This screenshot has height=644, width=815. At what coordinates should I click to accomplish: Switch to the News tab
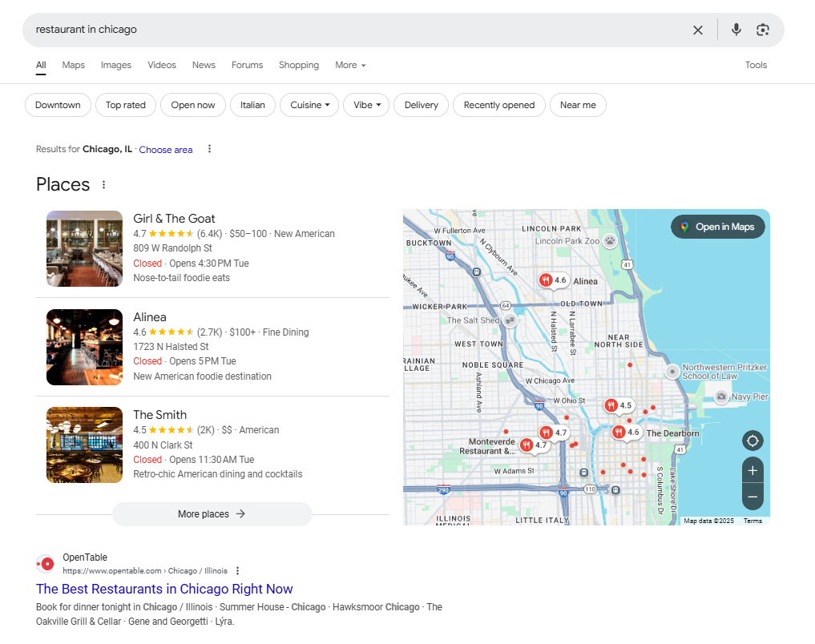[x=204, y=65]
